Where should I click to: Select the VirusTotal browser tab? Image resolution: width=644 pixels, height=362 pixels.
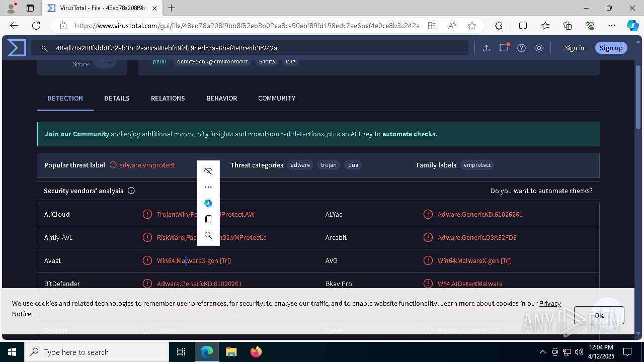pos(102,8)
